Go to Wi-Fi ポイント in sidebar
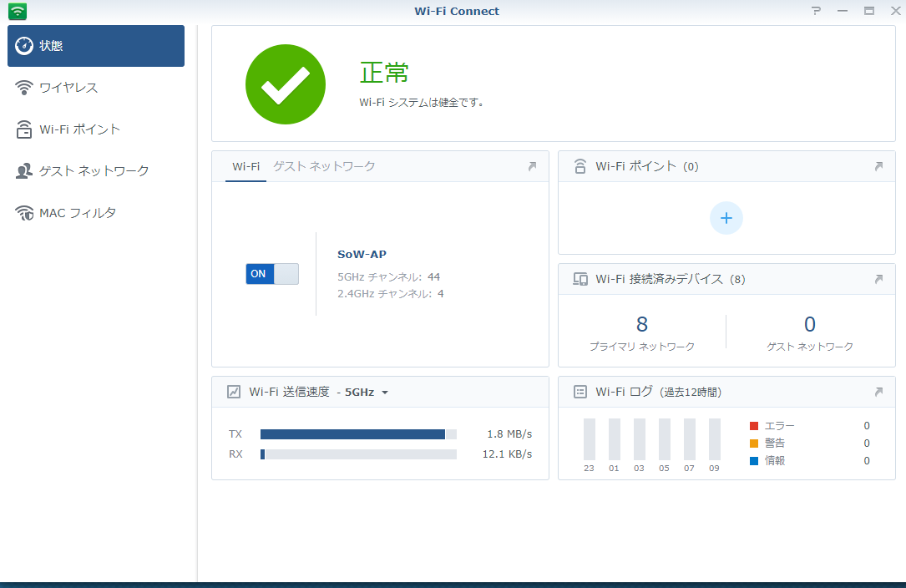Screen dimensions: 906x588 click(79, 129)
